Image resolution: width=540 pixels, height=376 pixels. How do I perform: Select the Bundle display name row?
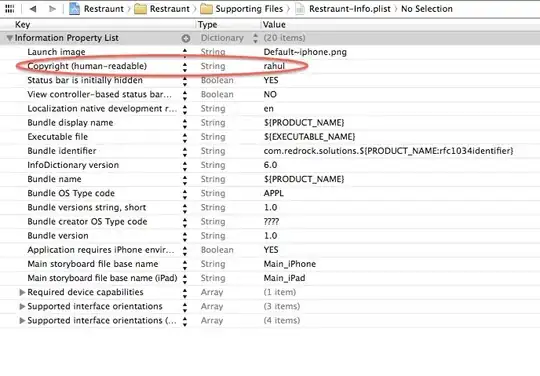270,123
